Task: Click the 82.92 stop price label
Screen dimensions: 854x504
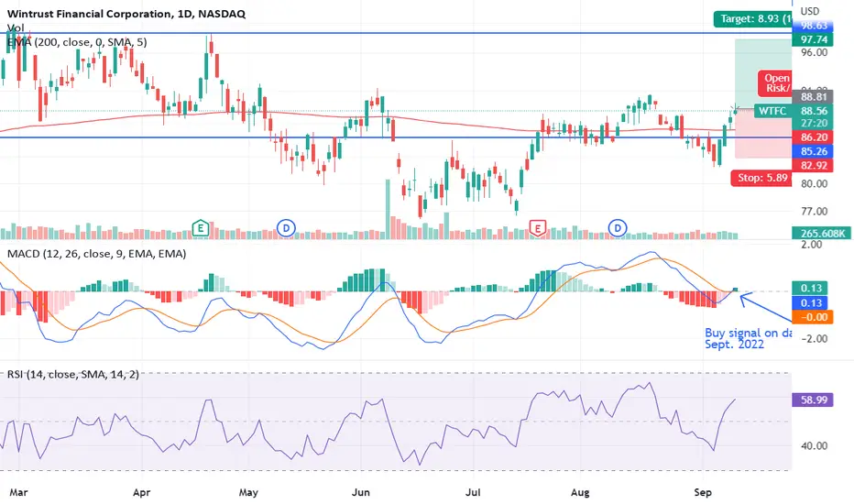Action: 813,166
